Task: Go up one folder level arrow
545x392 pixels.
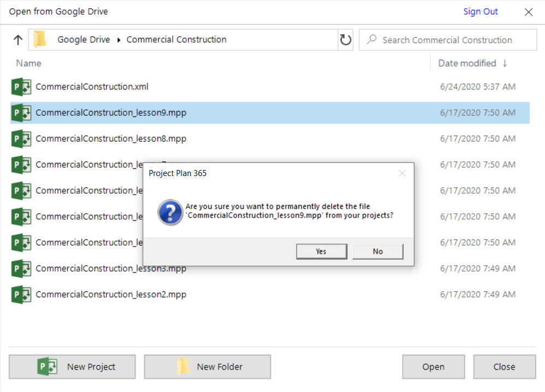Action: [x=18, y=39]
